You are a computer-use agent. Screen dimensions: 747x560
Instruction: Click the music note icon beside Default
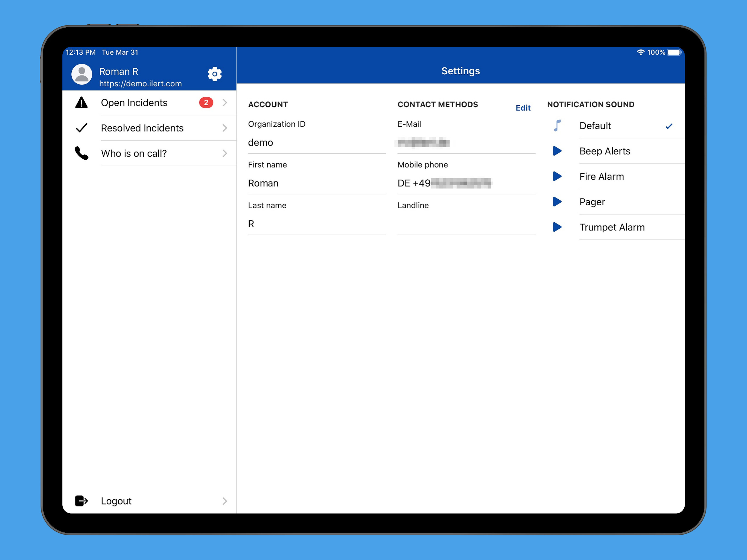557,125
